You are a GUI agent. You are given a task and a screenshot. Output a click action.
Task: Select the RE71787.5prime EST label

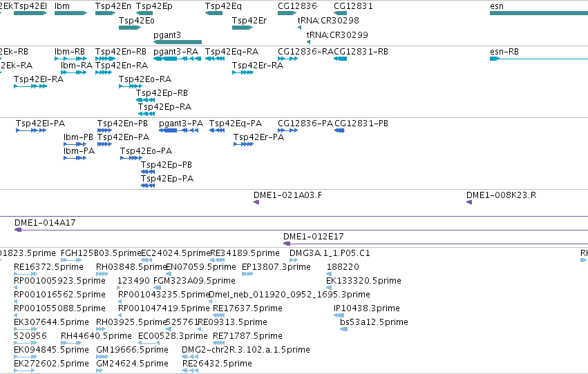(247, 336)
